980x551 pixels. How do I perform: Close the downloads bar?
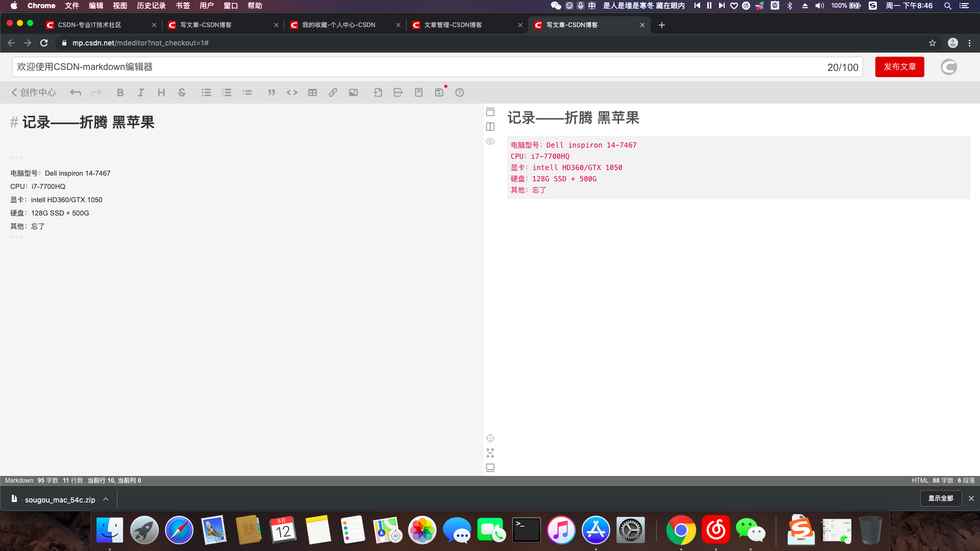coord(971,498)
